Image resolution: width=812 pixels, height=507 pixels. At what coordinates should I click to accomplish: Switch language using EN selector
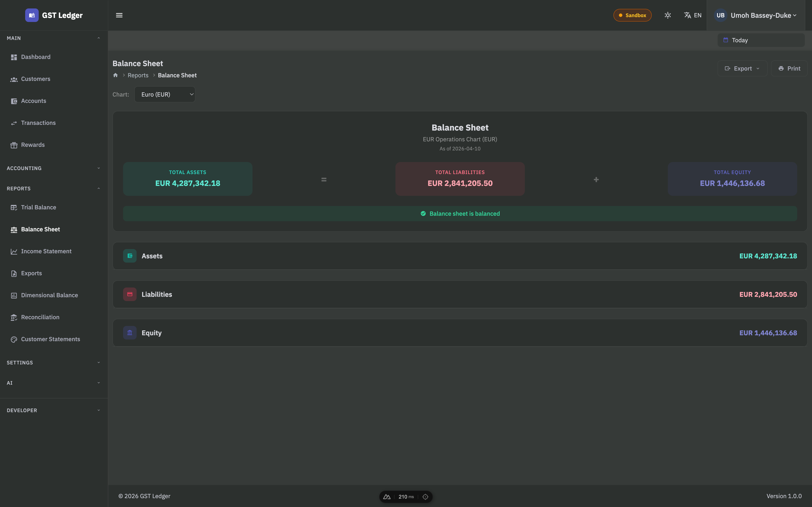(693, 15)
